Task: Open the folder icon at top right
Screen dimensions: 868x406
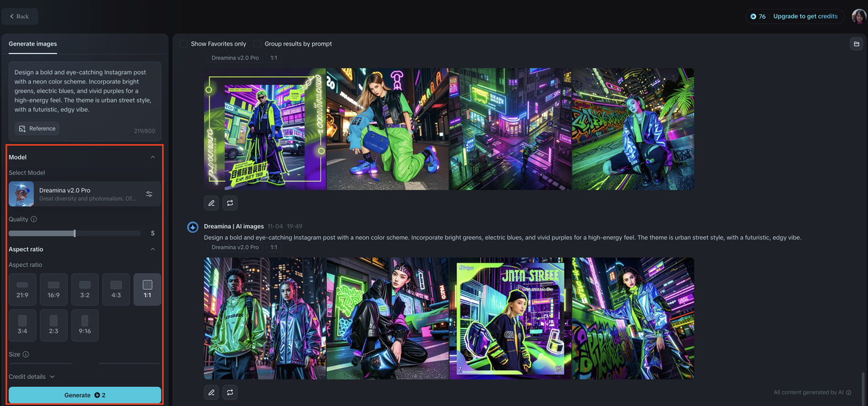Action: click(855, 44)
